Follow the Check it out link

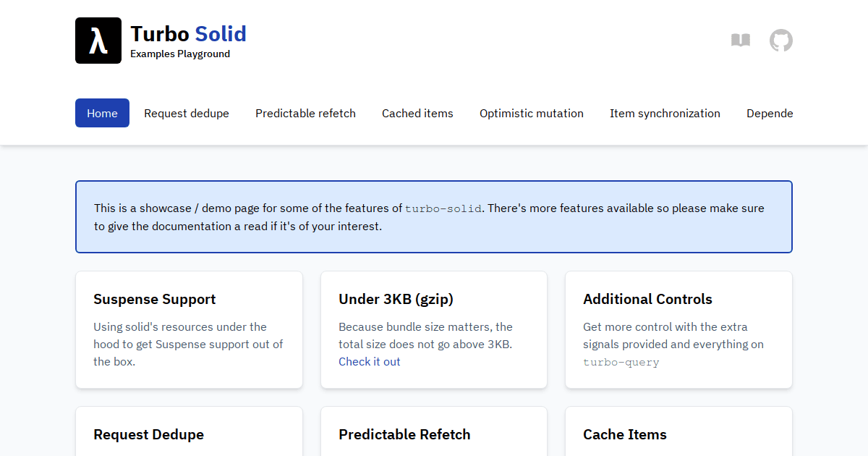pos(370,361)
